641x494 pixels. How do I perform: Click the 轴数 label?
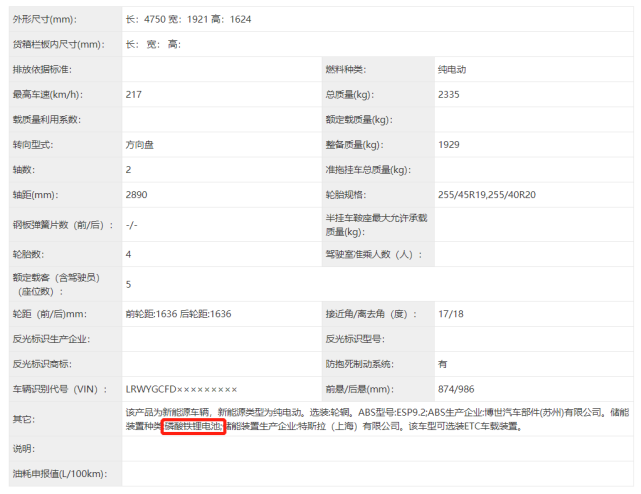tap(24, 170)
